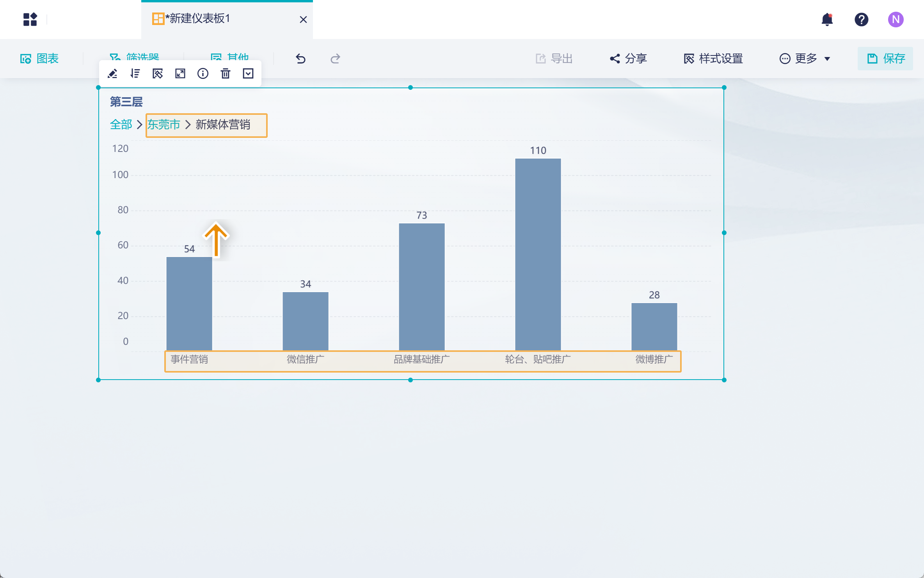Image resolution: width=924 pixels, height=578 pixels.
Task: Click the fullscreen expand icon in chart toolbar
Action: 180,73
